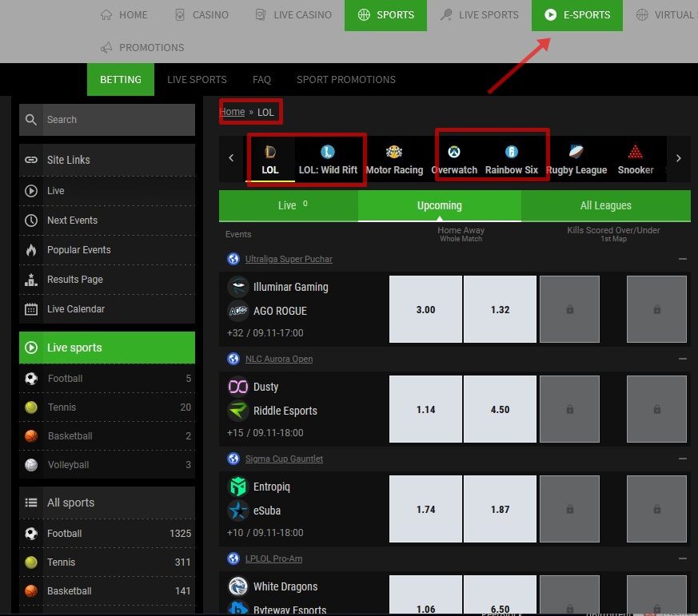Screen dimensions: 698x616
Task: Select the 4.50 odds for Riddle Esports
Action: click(x=500, y=409)
